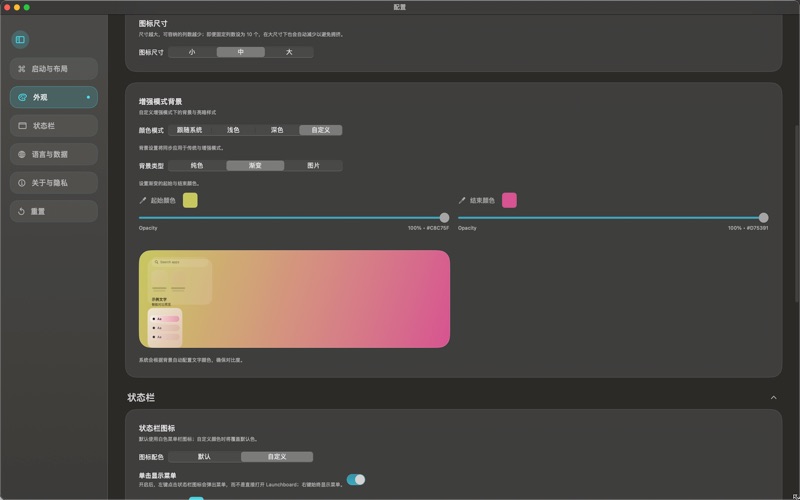Screen dimensions: 800x500
Task: Select 渐变 background type
Action: pyautogui.click(x=255, y=166)
